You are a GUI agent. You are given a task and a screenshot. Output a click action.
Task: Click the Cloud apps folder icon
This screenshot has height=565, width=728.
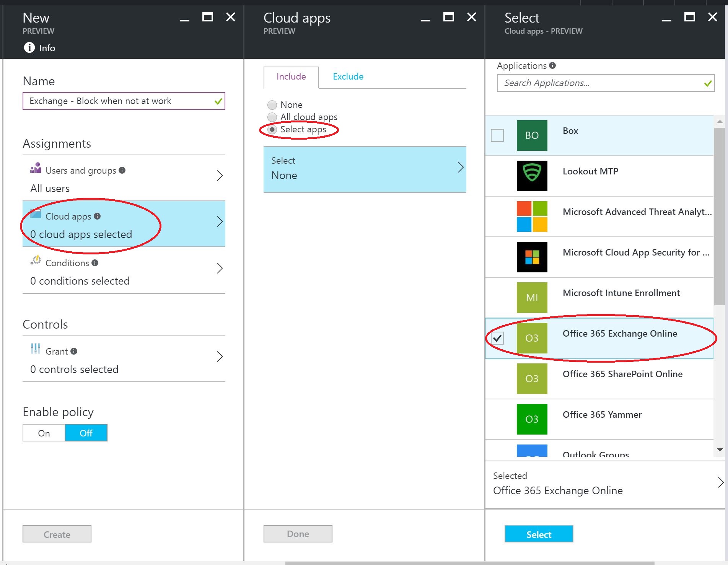coord(36,213)
